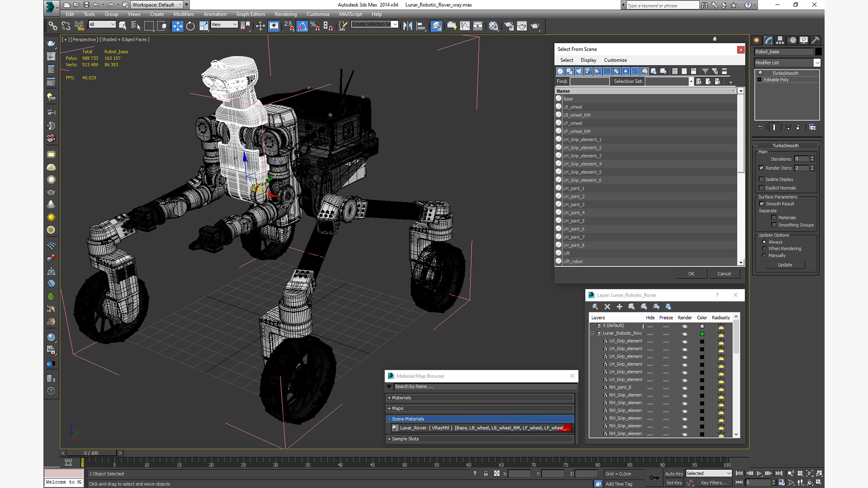This screenshot has width=868, height=488.
Task: Switch to Utilities command panel
Action: tap(816, 40)
